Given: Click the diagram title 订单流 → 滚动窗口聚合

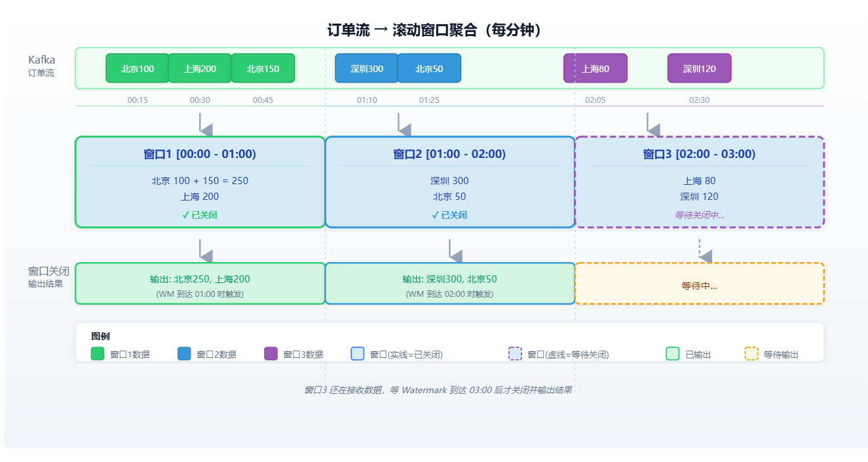Looking at the screenshot, I should point(434,30).
